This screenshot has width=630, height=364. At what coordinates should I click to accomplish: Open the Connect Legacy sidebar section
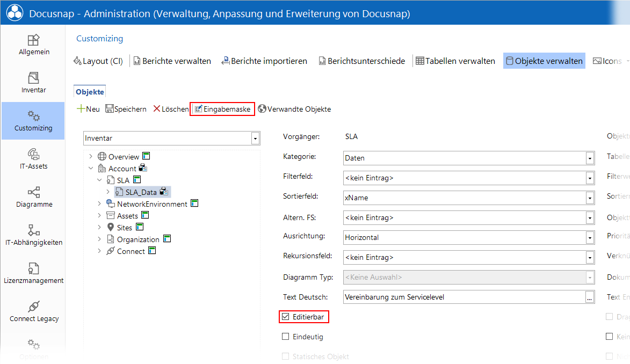[34, 312]
